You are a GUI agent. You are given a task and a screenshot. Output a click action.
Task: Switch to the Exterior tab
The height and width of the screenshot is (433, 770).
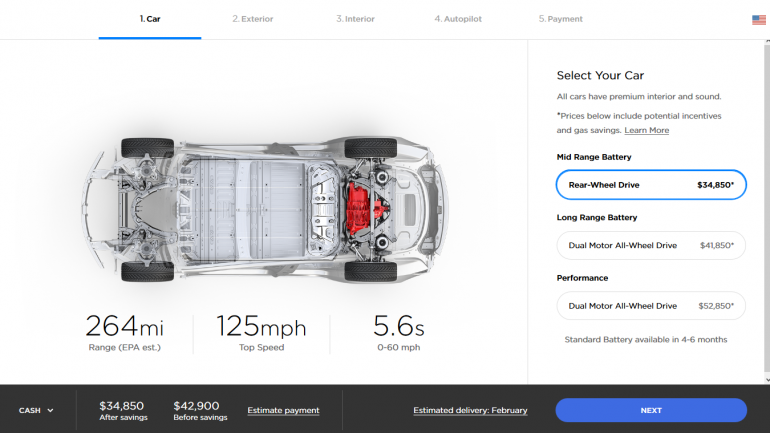point(252,19)
